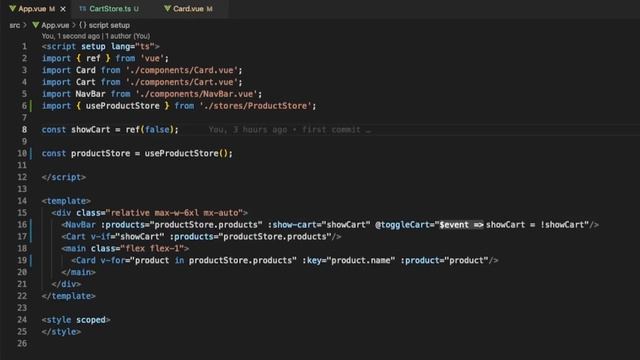The image size is (640, 360).
Task: Place cursor on 'showCart' in the const declaration
Action: 91,130
